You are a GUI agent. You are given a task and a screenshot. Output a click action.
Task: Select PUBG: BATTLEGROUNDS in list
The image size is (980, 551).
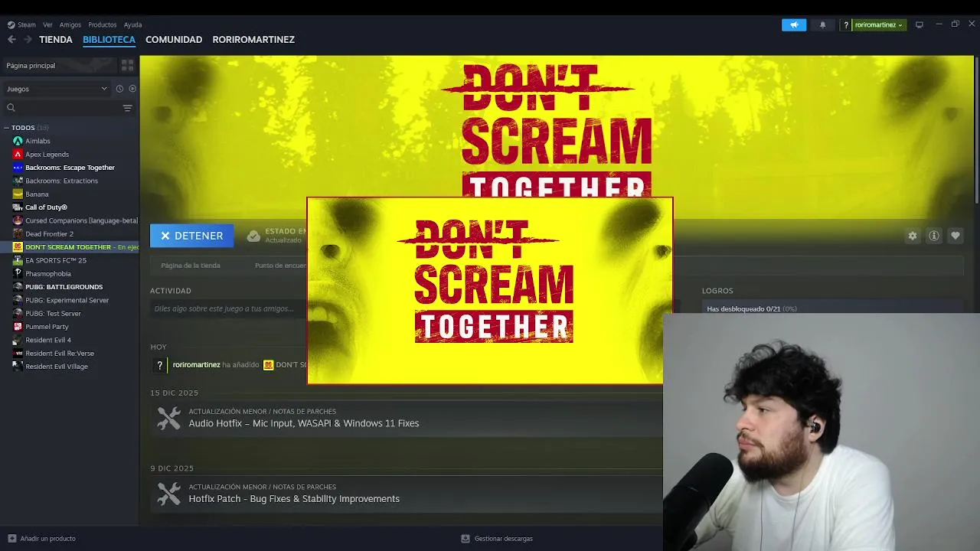coord(64,287)
